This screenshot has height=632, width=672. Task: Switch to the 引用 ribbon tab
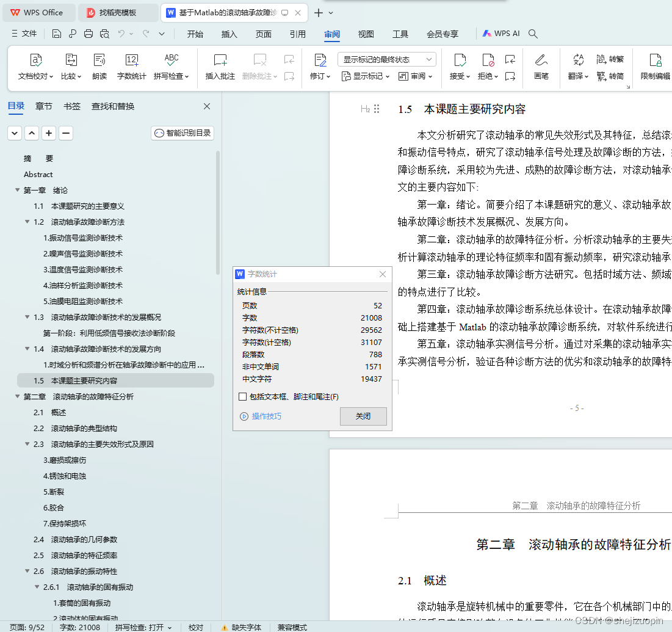coord(298,34)
